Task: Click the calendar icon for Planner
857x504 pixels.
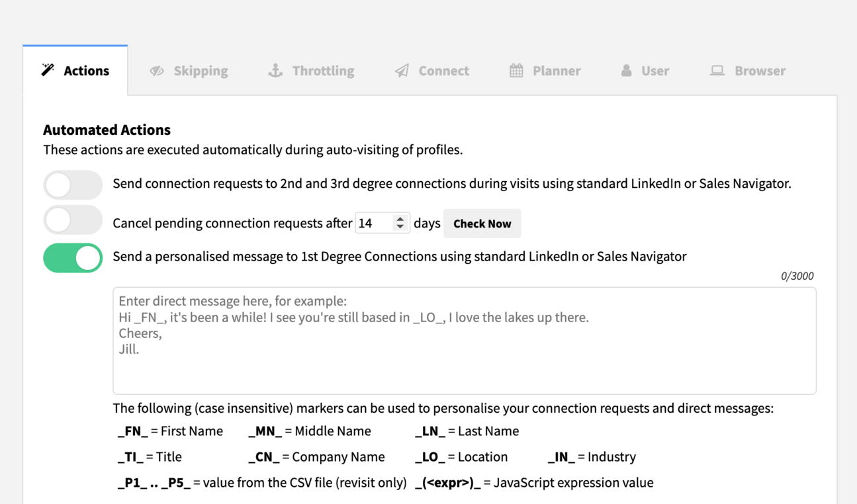Action: [x=516, y=70]
